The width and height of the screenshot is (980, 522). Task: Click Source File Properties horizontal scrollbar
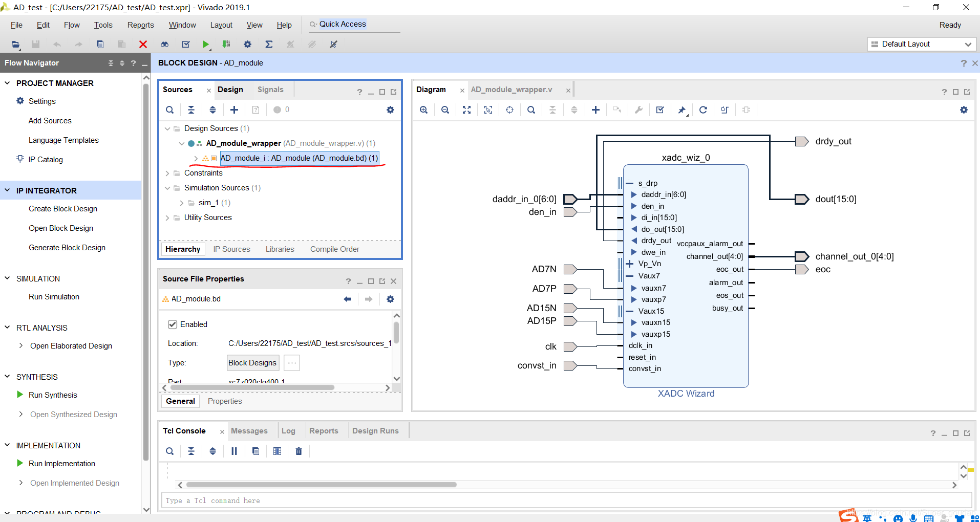tap(252, 387)
